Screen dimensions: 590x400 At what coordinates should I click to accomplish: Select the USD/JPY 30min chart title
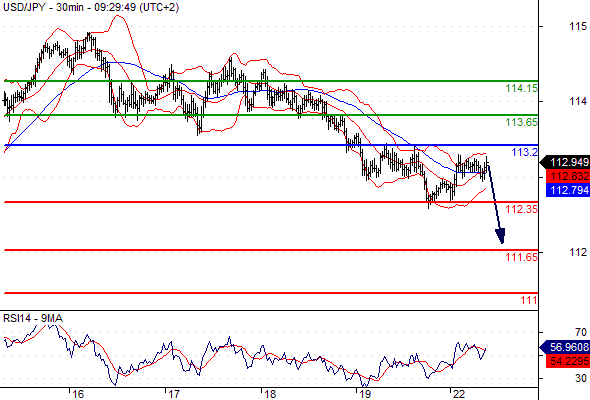pos(91,7)
